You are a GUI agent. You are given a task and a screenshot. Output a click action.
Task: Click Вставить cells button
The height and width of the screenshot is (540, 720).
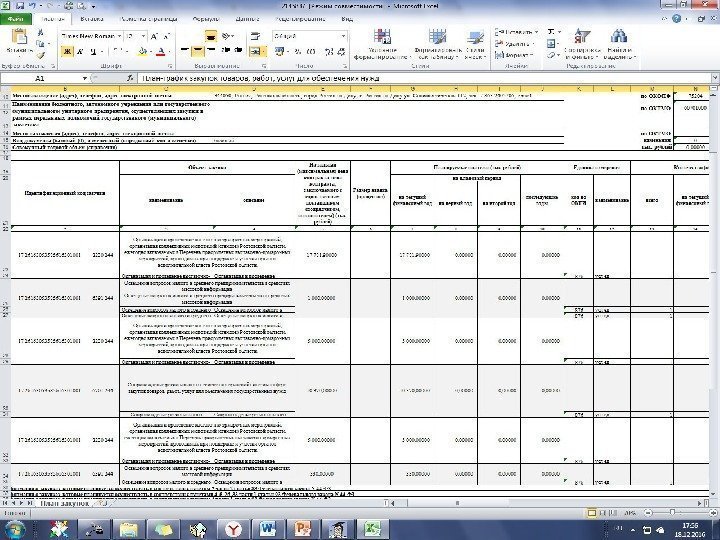516,32
